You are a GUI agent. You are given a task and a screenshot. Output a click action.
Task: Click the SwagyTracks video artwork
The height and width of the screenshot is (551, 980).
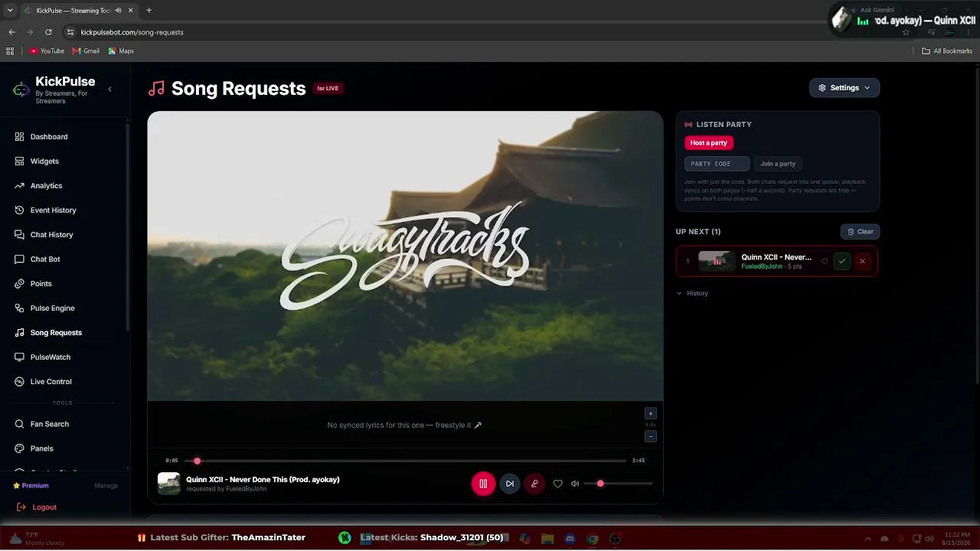405,256
